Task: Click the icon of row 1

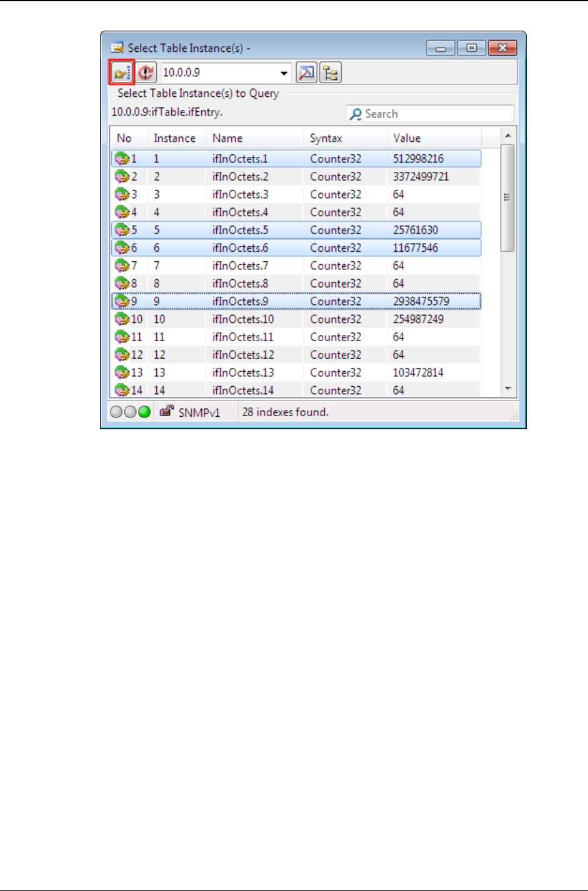Action: pyautogui.click(x=122, y=159)
